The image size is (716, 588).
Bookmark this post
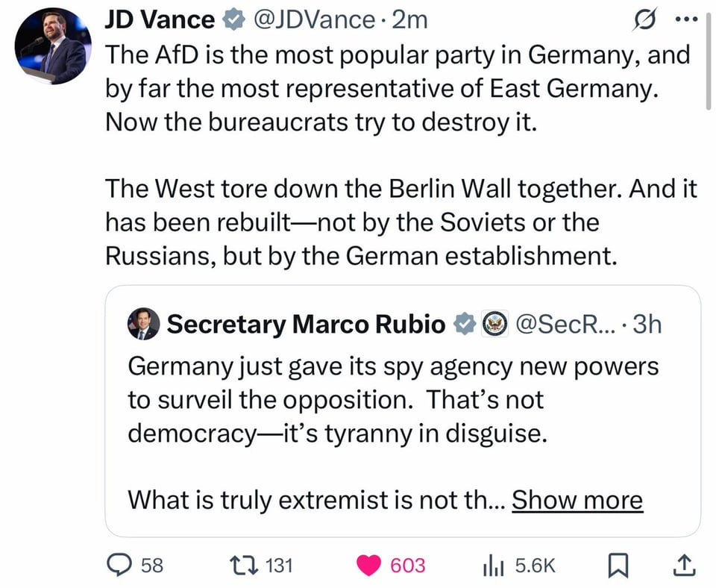[616, 566]
